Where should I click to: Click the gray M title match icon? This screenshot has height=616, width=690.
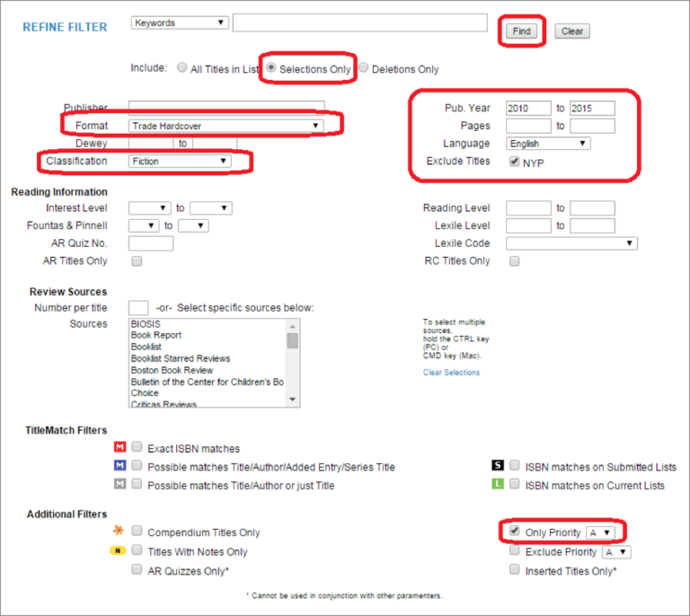click(119, 484)
